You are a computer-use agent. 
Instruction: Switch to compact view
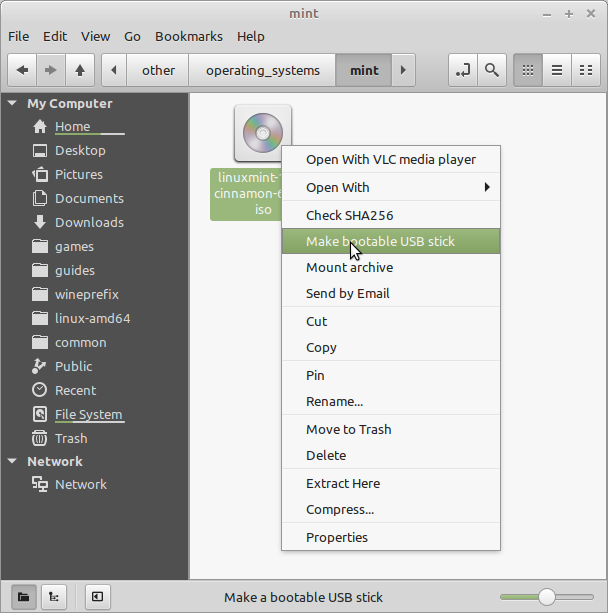coord(586,70)
